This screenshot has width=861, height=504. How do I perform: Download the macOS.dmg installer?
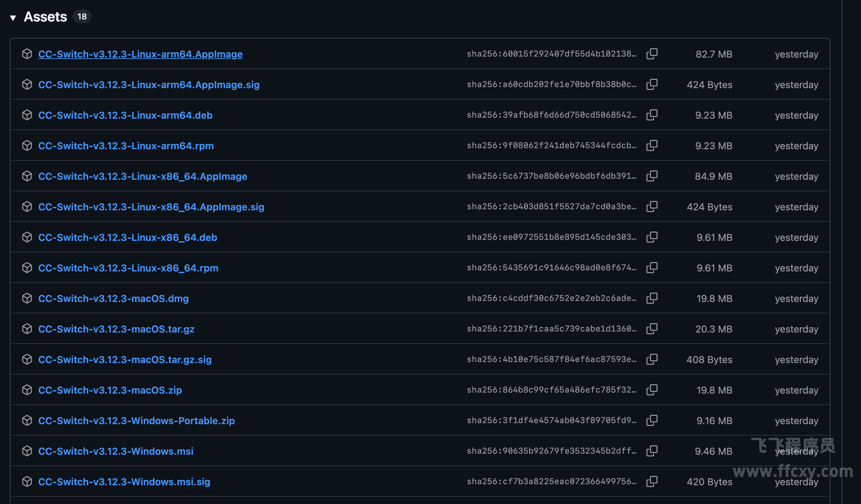[x=113, y=299]
